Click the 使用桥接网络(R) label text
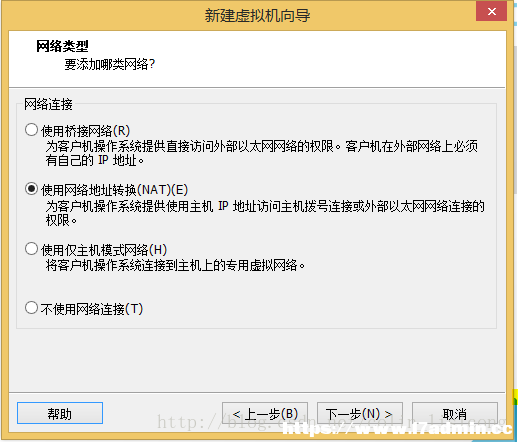 point(85,131)
